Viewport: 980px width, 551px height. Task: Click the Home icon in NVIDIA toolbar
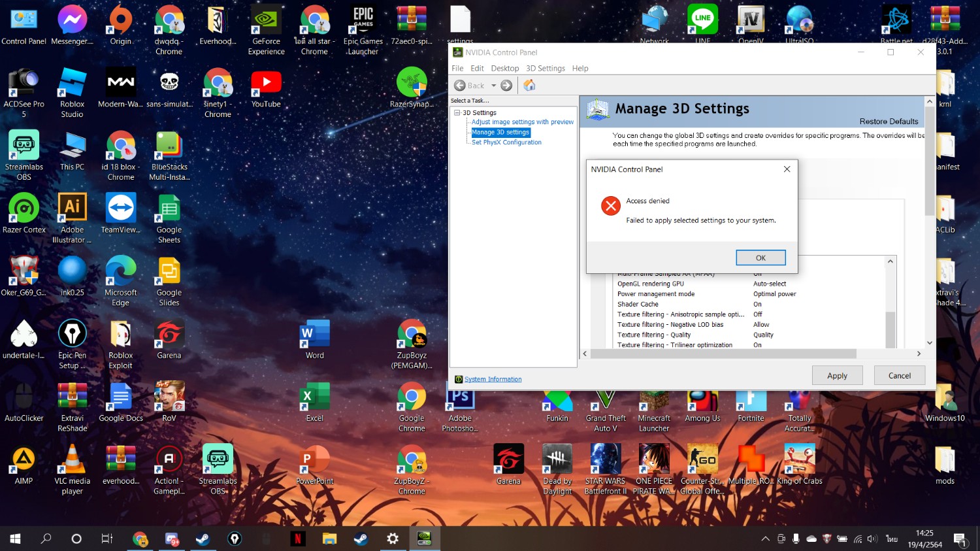(x=529, y=86)
